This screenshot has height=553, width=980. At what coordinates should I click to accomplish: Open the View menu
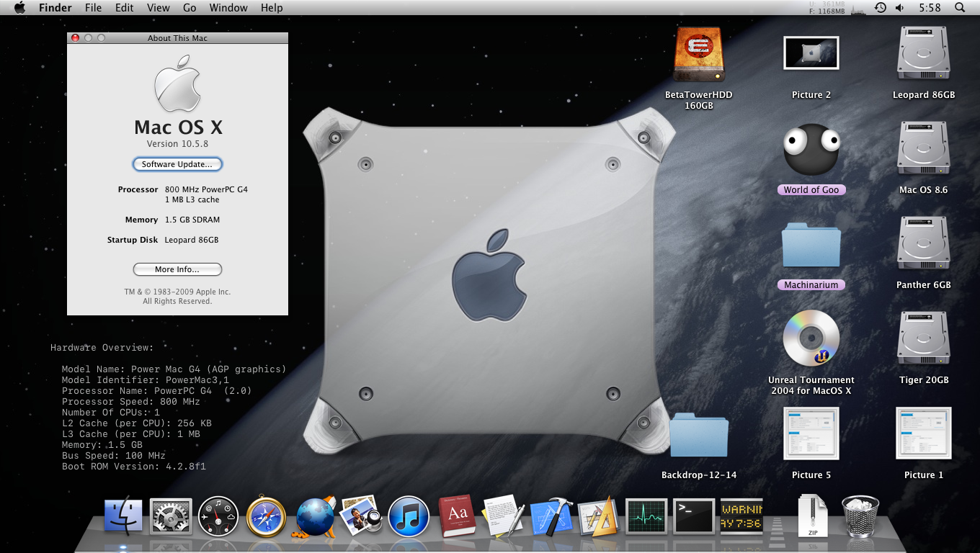tap(159, 8)
